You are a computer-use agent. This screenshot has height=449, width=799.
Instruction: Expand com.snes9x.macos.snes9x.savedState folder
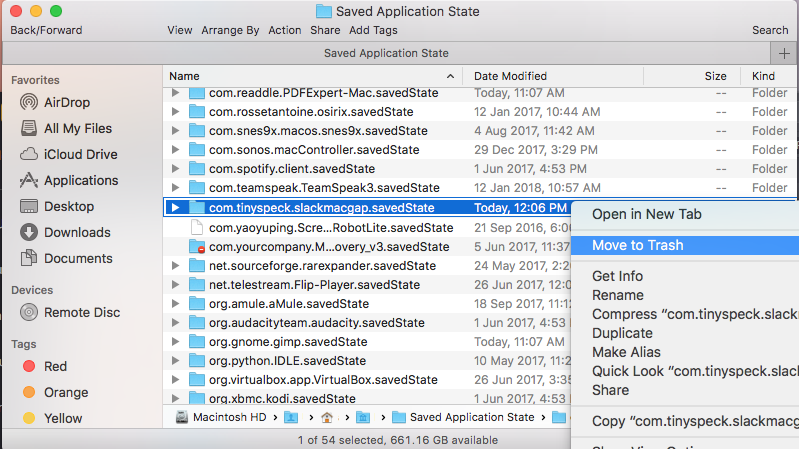point(175,130)
